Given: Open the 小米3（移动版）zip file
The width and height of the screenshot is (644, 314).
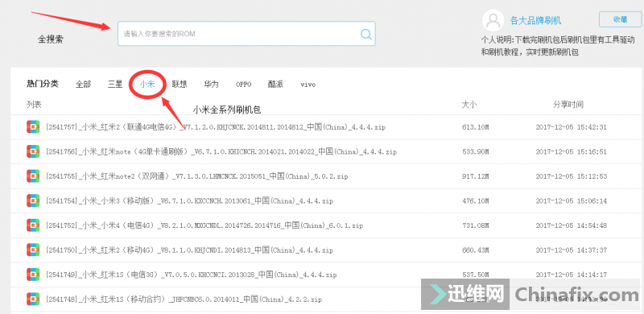Looking at the screenshot, I should point(189,201).
